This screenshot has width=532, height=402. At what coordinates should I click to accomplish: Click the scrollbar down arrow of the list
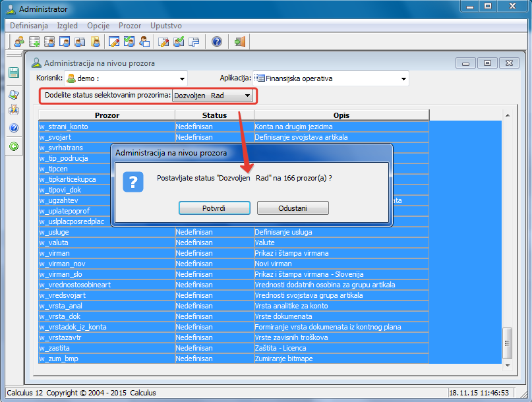click(x=508, y=365)
